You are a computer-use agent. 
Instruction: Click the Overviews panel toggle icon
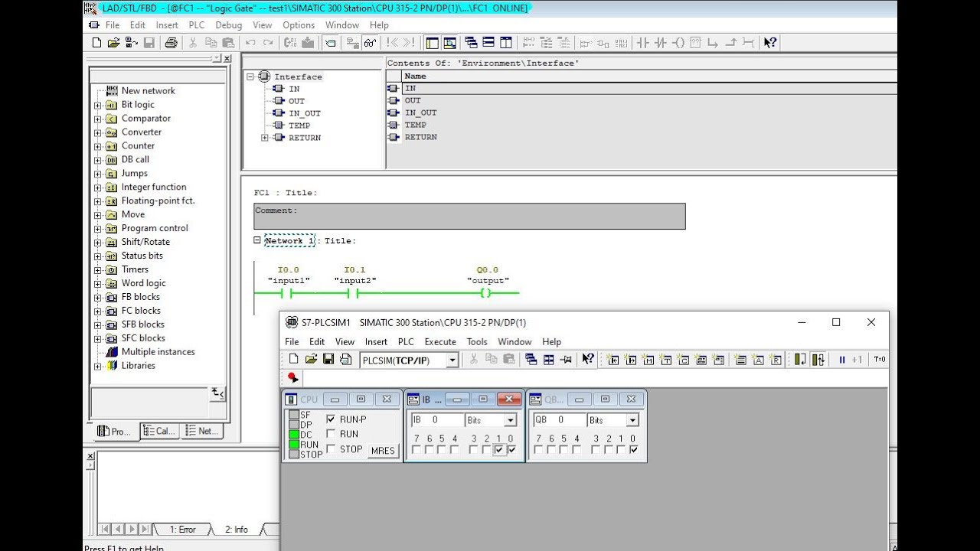pyautogui.click(x=432, y=43)
